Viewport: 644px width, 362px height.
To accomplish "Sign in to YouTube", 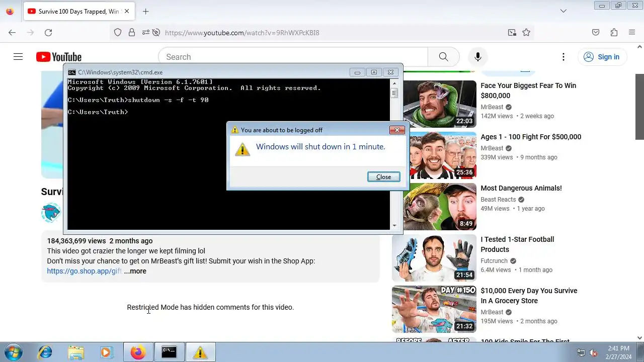I will [x=602, y=57].
